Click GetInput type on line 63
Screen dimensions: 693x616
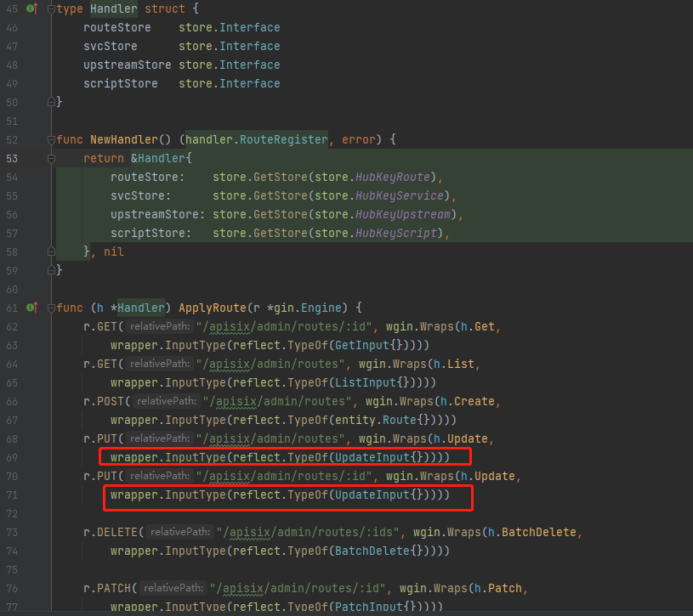coord(362,345)
